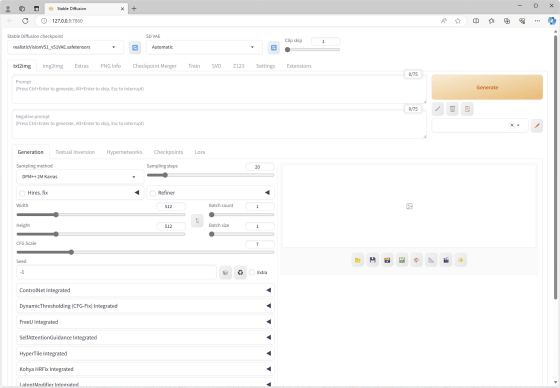Clear the prompt using trash icon
560x388 pixels.
click(452, 109)
